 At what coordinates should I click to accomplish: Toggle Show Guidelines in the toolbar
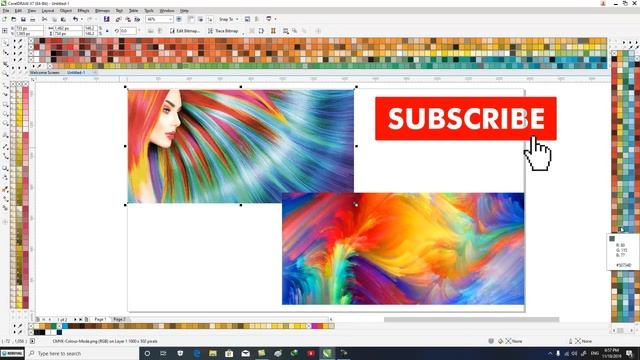click(x=210, y=19)
